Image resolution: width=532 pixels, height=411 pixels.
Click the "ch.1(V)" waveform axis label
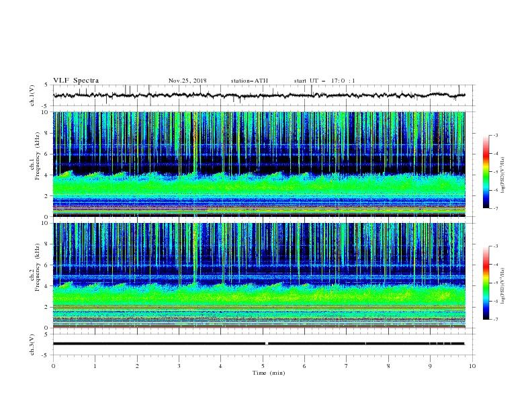click(x=32, y=95)
